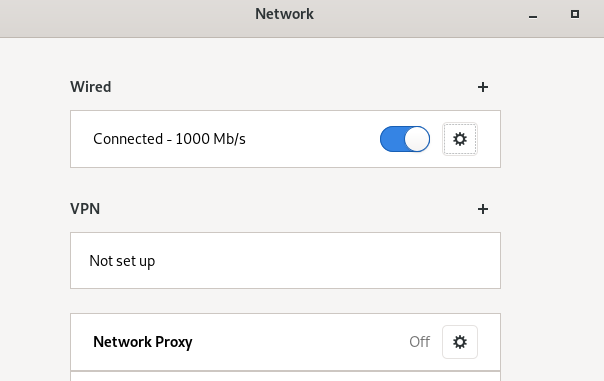Click the white knob of wired switch
The image size is (604, 381).
tap(417, 139)
